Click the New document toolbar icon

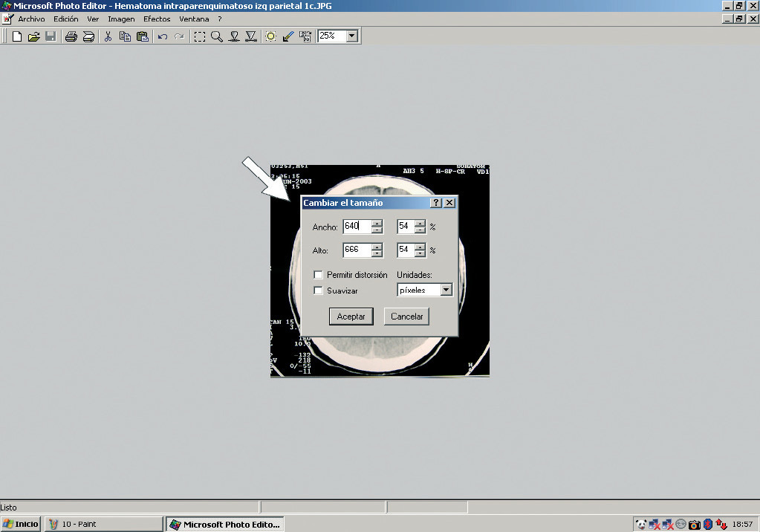17,36
